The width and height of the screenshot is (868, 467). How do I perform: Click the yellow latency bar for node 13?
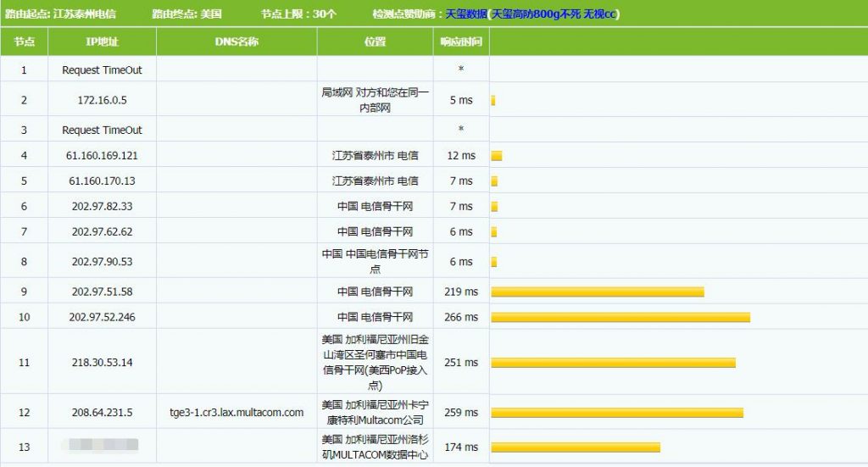576,447
